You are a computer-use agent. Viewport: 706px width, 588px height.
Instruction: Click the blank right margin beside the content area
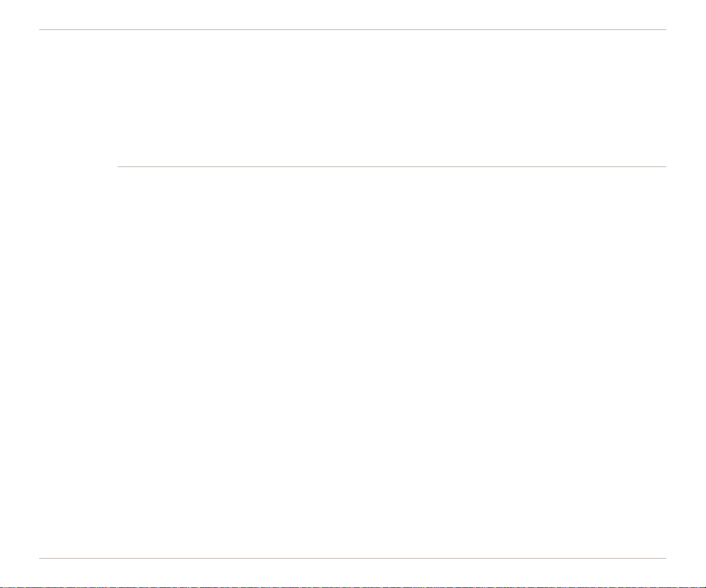tap(686, 294)
